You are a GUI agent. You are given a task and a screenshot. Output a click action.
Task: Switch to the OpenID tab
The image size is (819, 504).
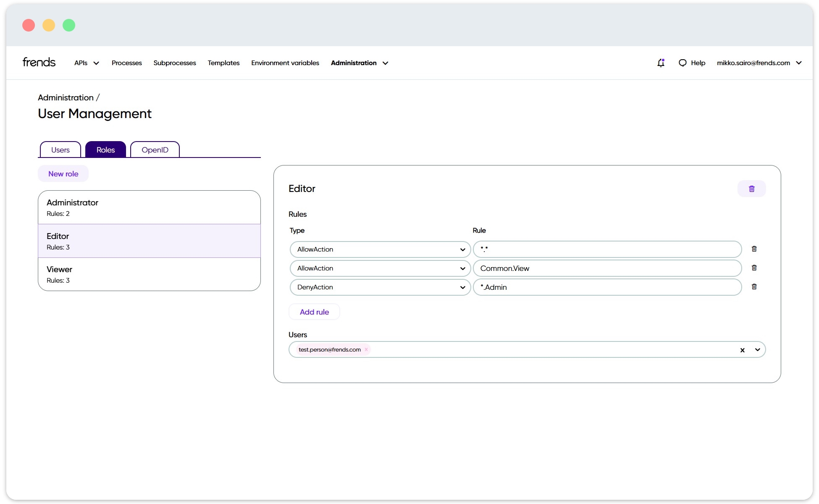[155, 150]
